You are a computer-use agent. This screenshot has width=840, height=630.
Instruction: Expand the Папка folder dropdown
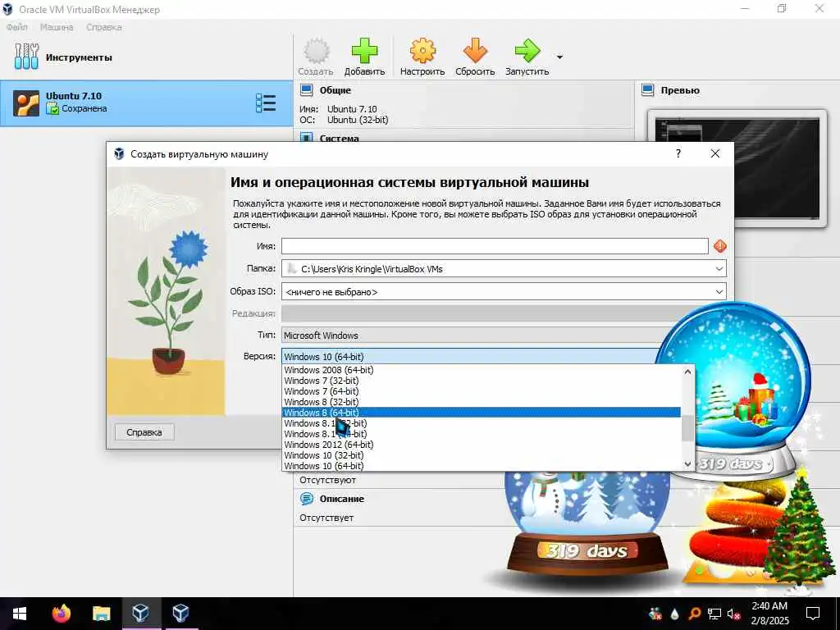click(x=719, y=269)
